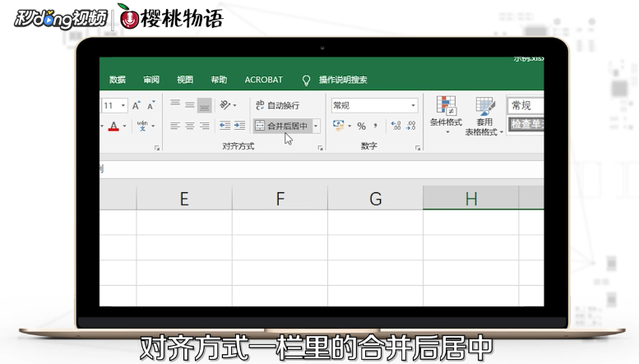Image resolution: width=639 pixels, height=364 pixels.
Task: Expand the 合并后居中 dropdown arrow
Action: point(316,127)
